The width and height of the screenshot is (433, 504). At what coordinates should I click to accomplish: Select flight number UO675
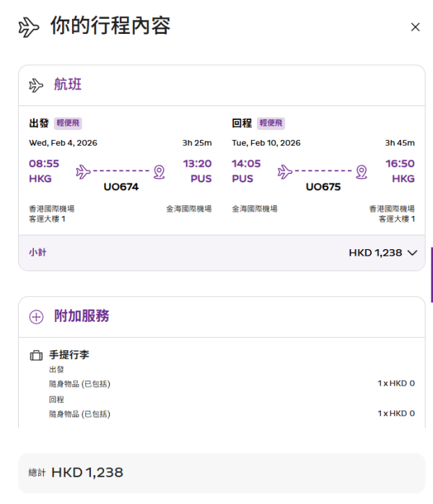tap(323, 187)
